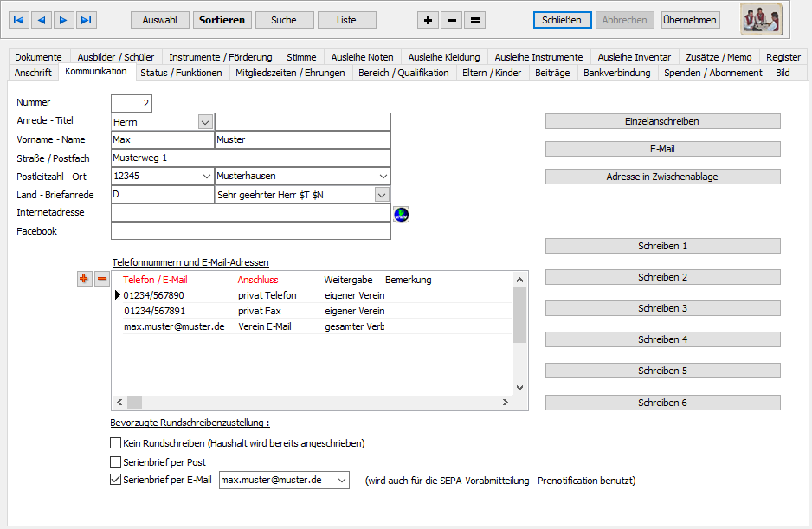Image resolution: width=812 pixels, height=529 pixels.
Task: Remove phone entry with red minus icon
Action: click(101, 279)
